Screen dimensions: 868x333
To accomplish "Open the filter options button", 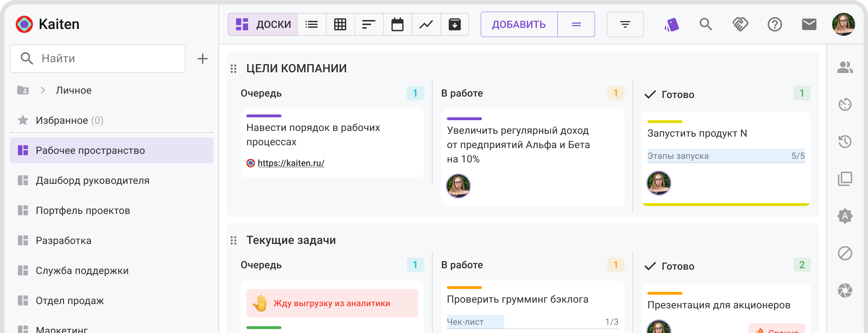I will [625, 24].
